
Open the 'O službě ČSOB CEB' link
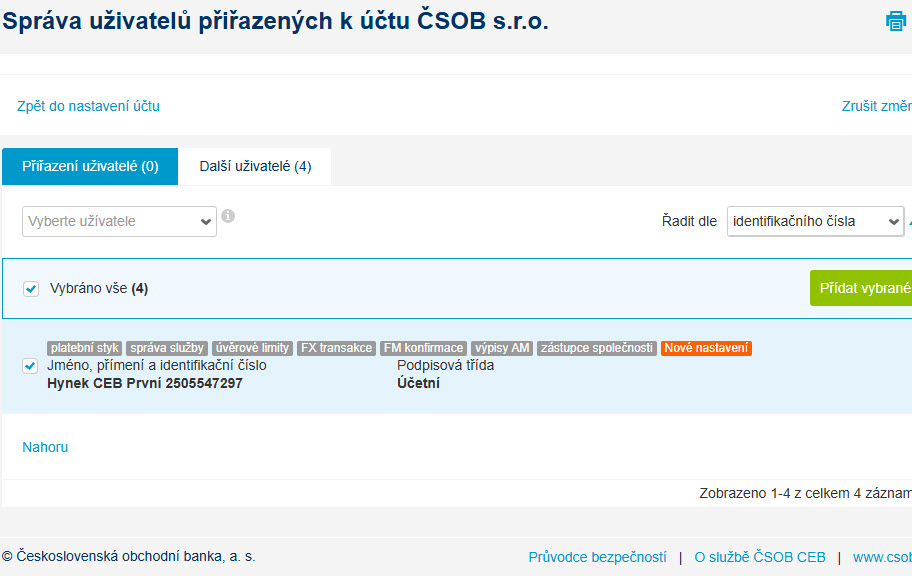point(760,557)
